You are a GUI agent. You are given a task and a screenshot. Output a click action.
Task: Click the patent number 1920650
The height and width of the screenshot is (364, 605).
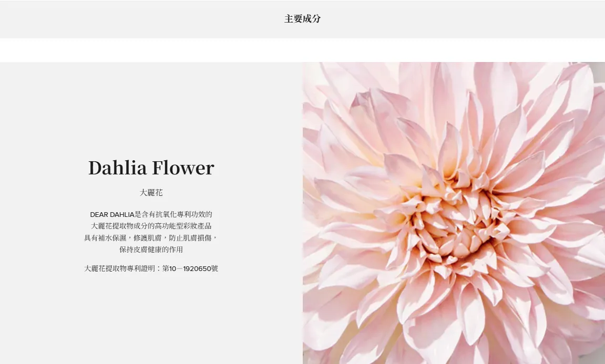click(197, 268)
